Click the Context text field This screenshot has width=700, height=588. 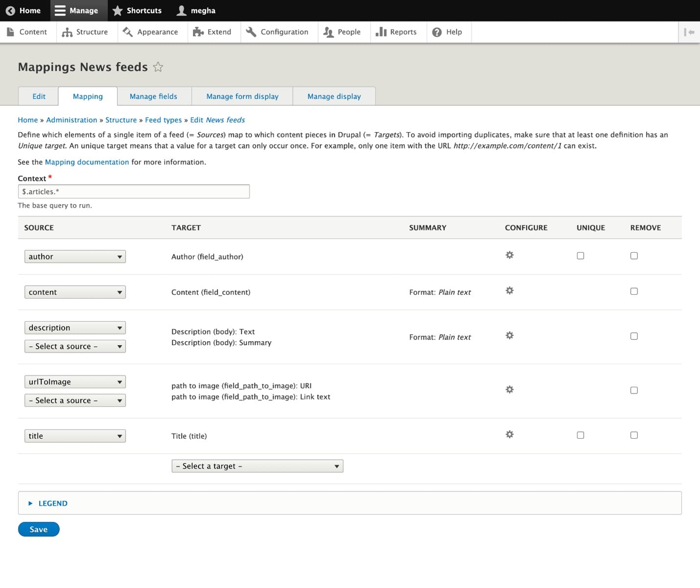click(x=134, y=191)
